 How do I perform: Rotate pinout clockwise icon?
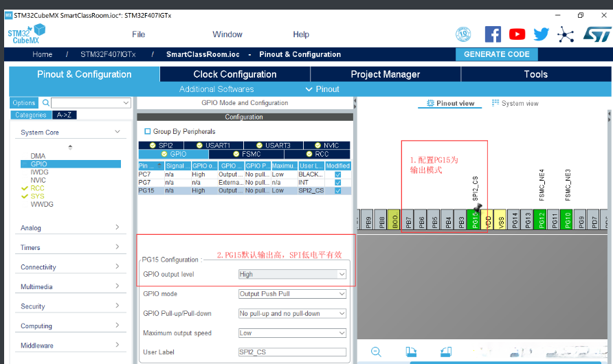[x=411, y=352]
